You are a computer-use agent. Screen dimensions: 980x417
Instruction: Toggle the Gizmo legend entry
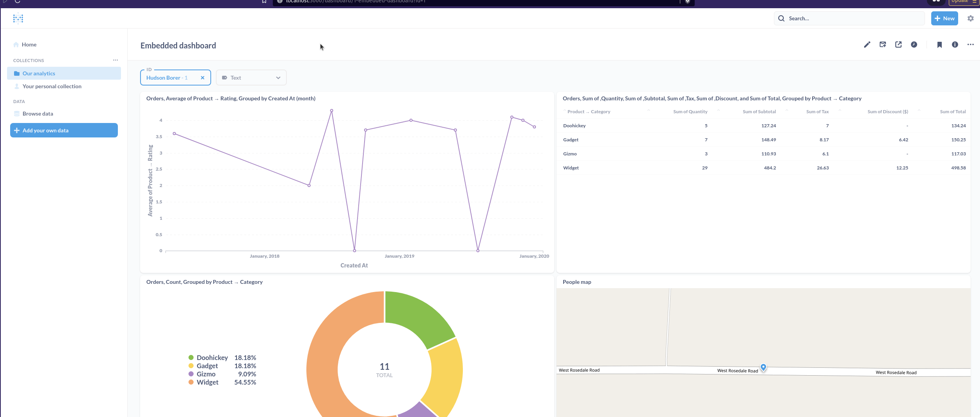click(206, 374)
